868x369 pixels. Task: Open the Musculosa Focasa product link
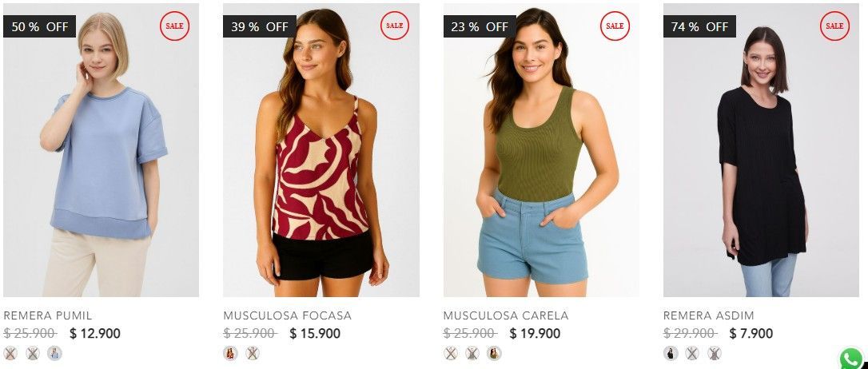(x=287, y=316)
